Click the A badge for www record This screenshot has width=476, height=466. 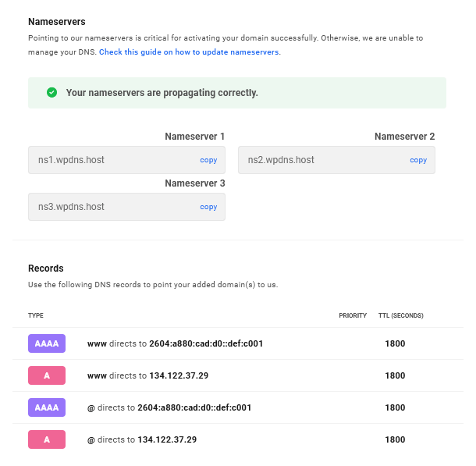(47, 375)
